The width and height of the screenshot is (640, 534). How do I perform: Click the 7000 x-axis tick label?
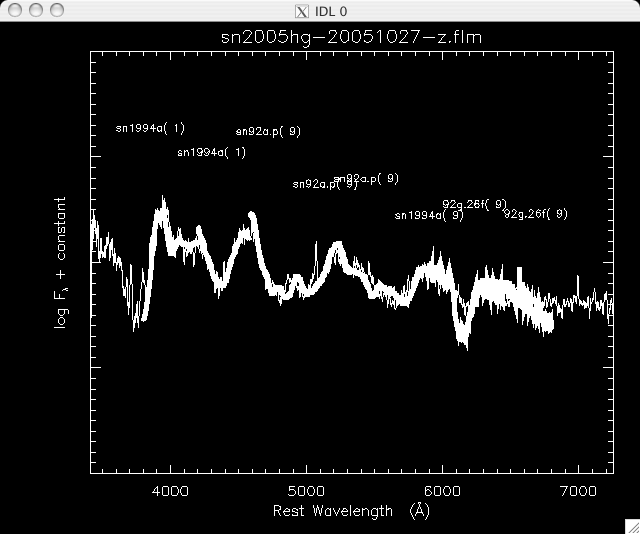tap(577, 490)
